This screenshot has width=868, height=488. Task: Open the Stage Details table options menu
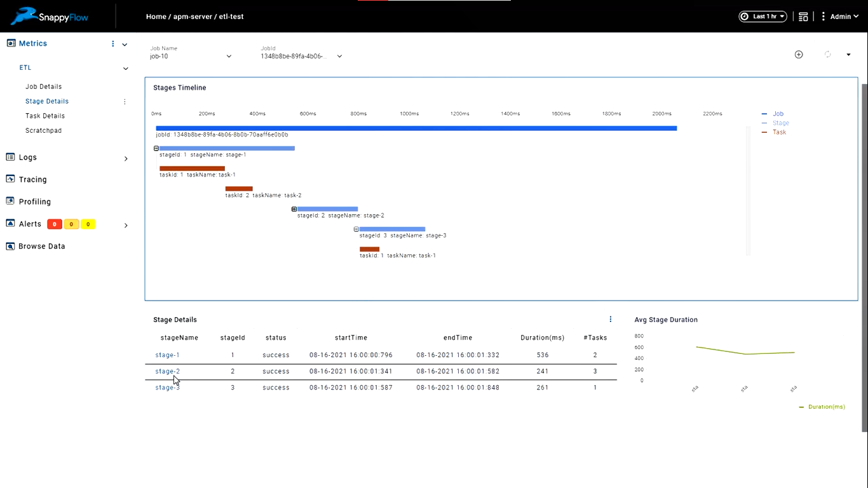tap(611, 320)
